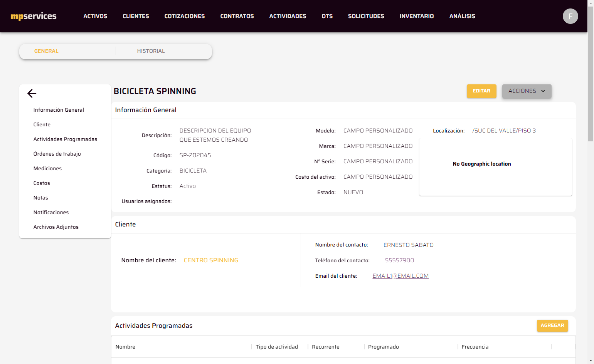
Task: Click the EDITAR button
Action: tap(481, 91)
